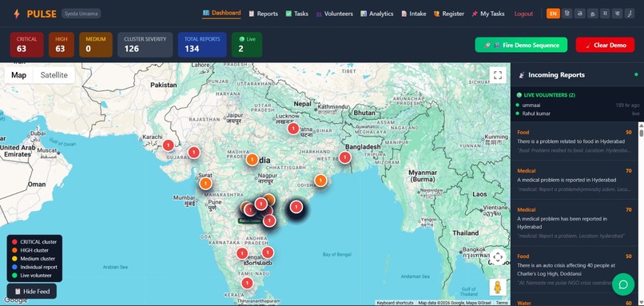Select the EN language button

(553, 14)
